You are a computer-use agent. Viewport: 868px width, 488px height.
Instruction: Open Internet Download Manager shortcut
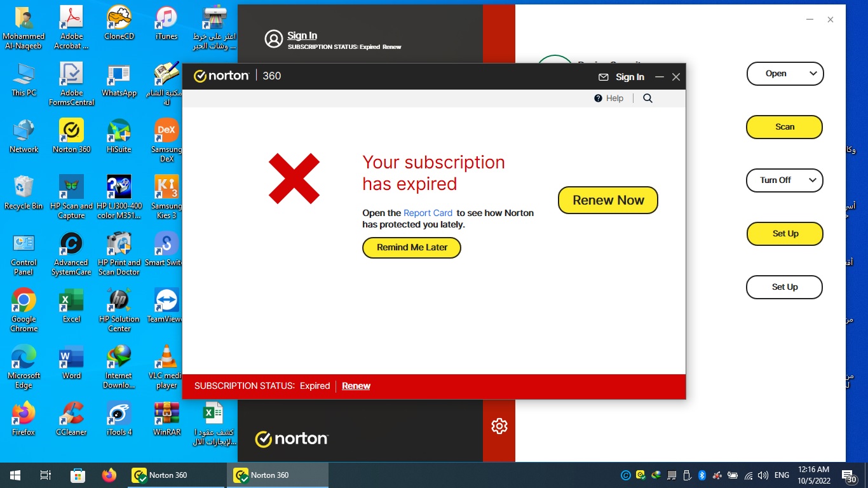coord(119,367)
